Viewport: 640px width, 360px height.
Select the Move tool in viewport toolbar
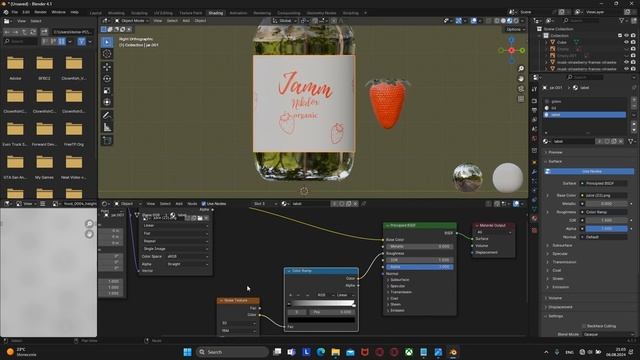(107, 67)
